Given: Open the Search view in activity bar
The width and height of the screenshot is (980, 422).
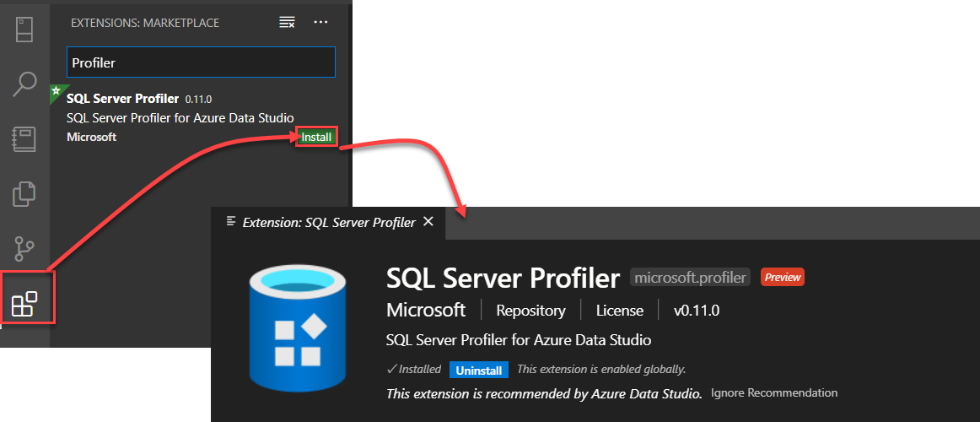Looking at the screenshot, I should [24, 83].
